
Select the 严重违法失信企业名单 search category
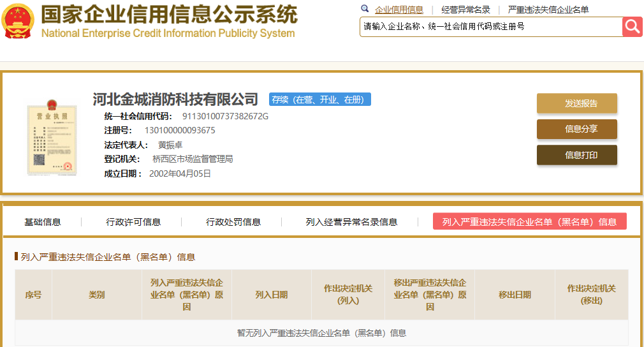pyautogui.click(x=548, y=10)
